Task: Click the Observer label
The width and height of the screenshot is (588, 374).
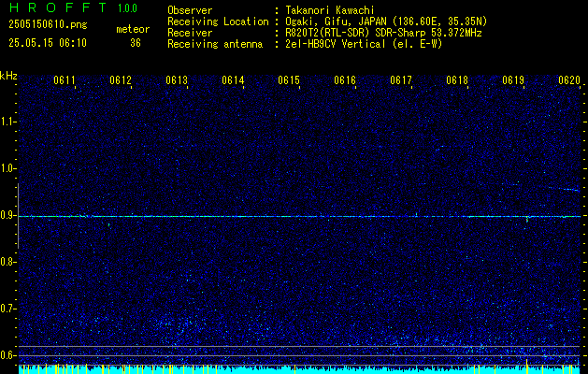Action: click(x=190, y=10)
